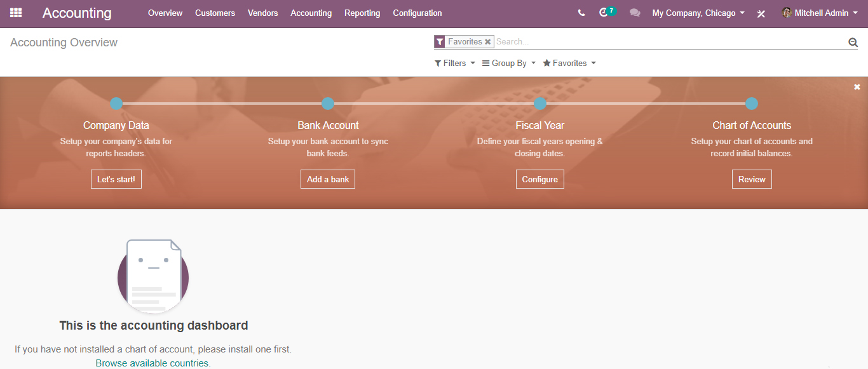The image size is (868, 369).
Task: Click the Review chart of accounts button
Action: pos(752,179)
